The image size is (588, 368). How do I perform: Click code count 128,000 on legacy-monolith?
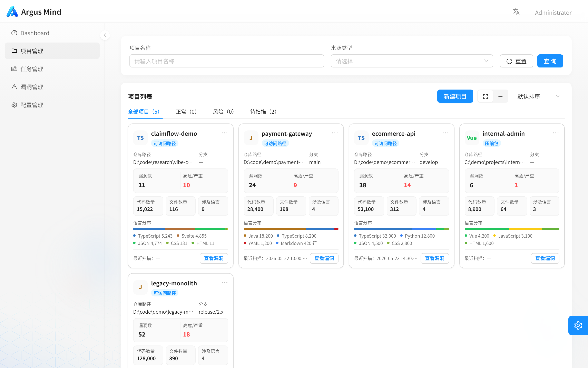(x=146, y=358)
